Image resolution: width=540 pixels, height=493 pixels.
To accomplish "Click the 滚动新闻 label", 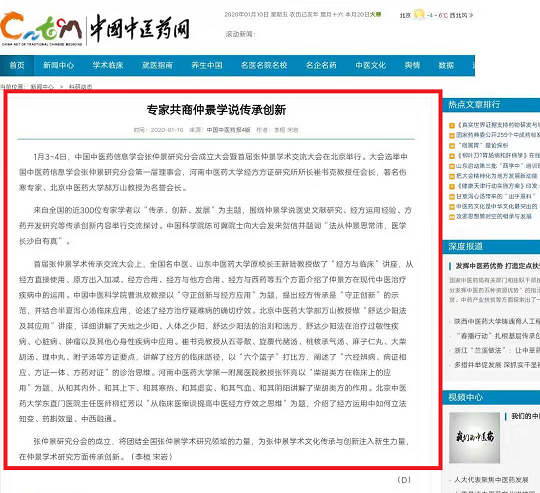I will tap(240, 34).
